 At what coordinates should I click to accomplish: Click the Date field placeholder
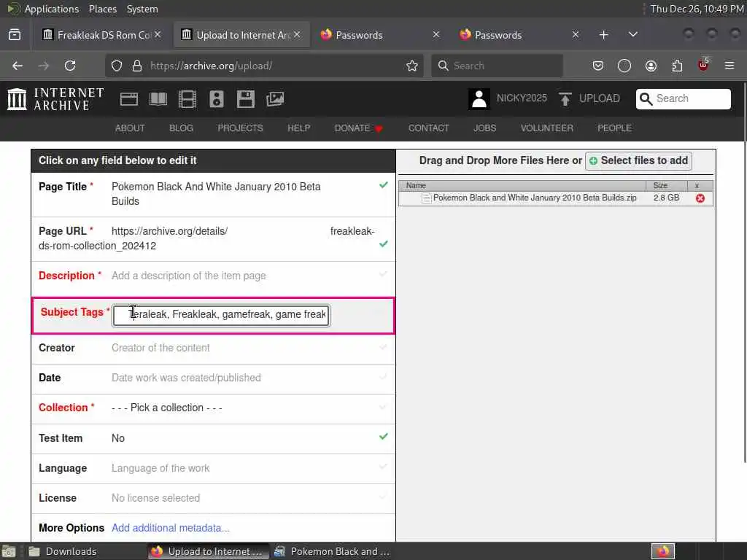tap(186, 378)
